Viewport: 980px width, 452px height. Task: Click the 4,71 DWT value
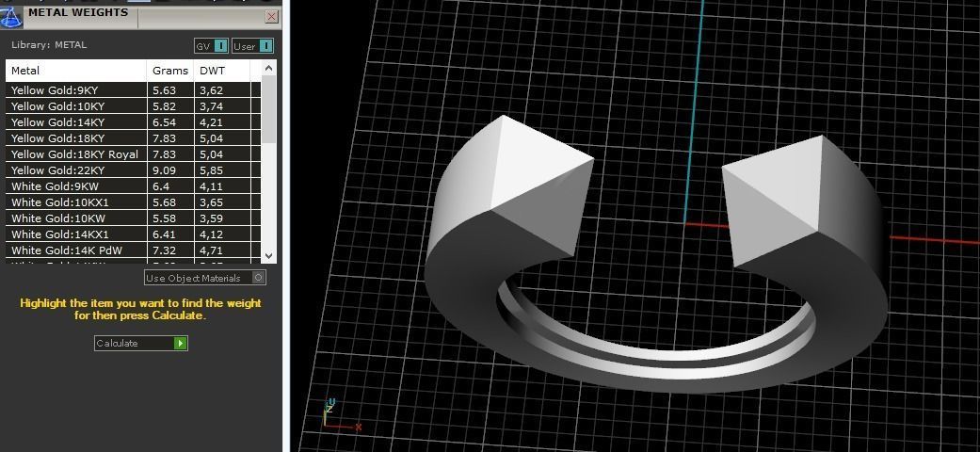tap(211, 250)
